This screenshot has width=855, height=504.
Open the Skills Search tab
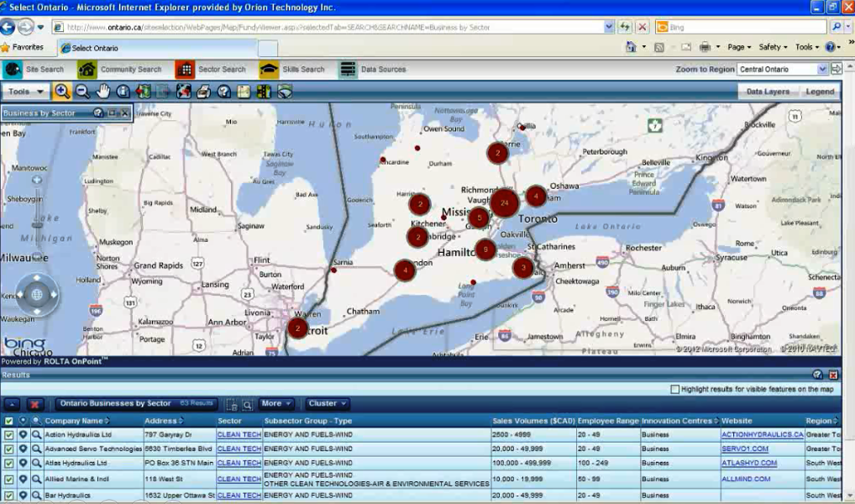pos(291,69)
